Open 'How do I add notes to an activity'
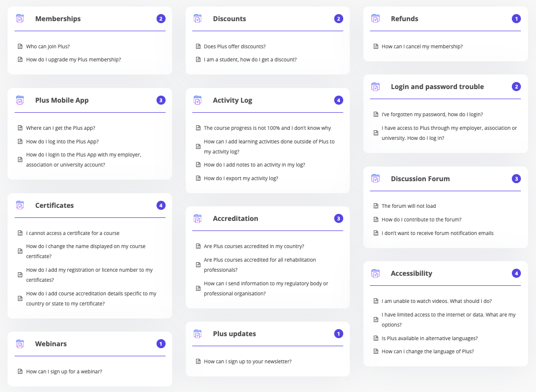Viewport: 536px width, 392px height. click(254, 165)
